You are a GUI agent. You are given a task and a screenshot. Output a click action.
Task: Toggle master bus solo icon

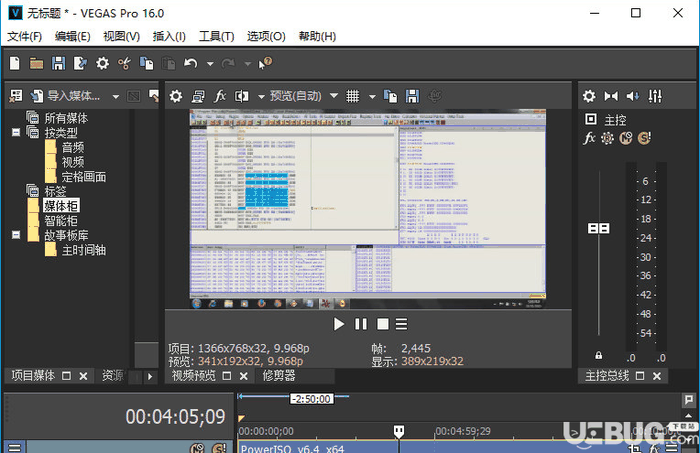(x=644, y=138)
